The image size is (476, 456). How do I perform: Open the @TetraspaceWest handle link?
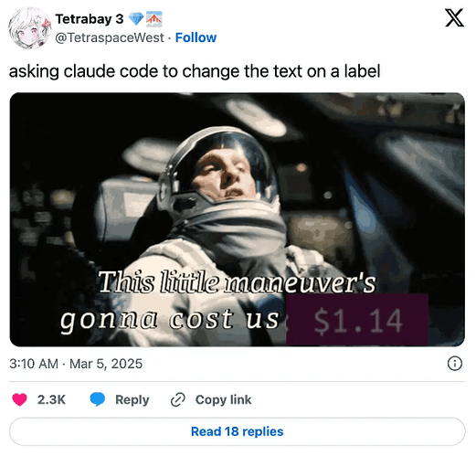click(110, 37)
